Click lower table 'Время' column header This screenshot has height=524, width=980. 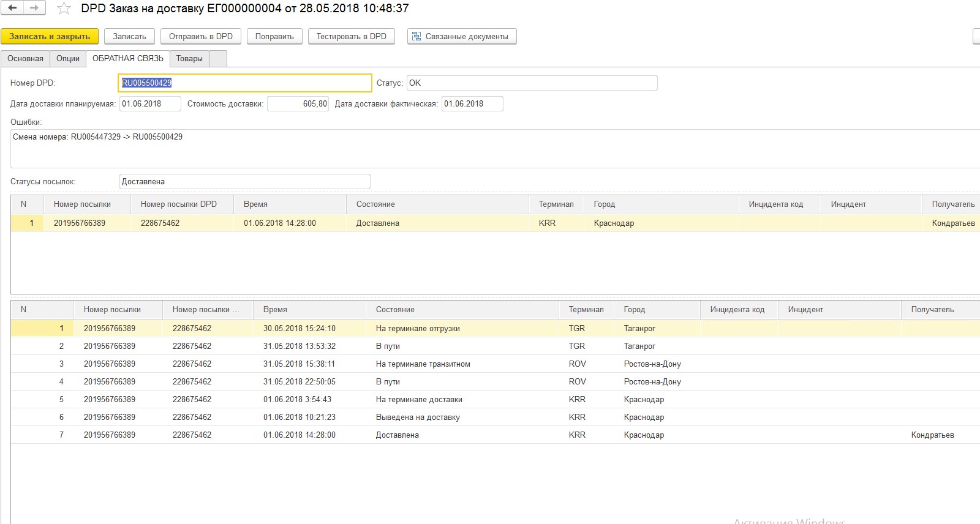[x=309, y=310]
